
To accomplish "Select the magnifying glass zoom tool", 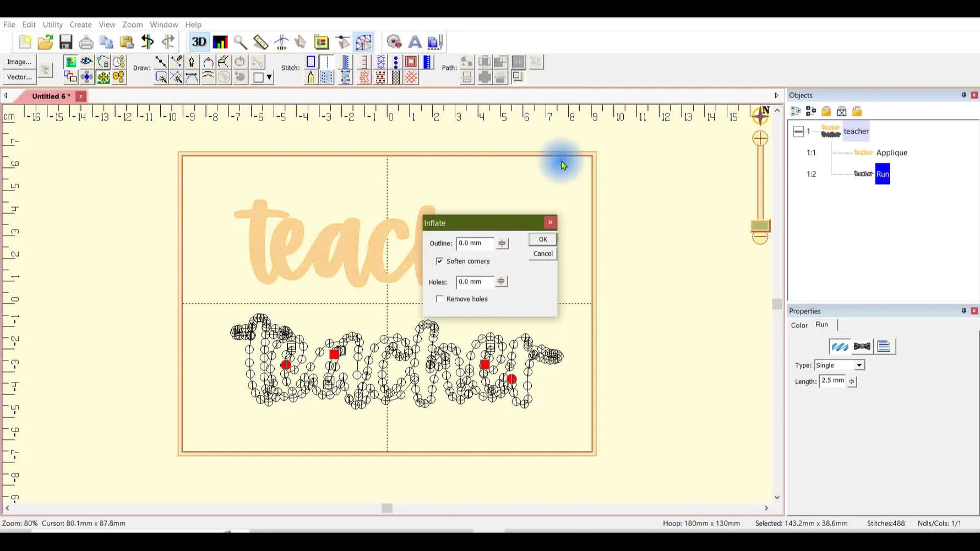I will click(x=240, y=42).
